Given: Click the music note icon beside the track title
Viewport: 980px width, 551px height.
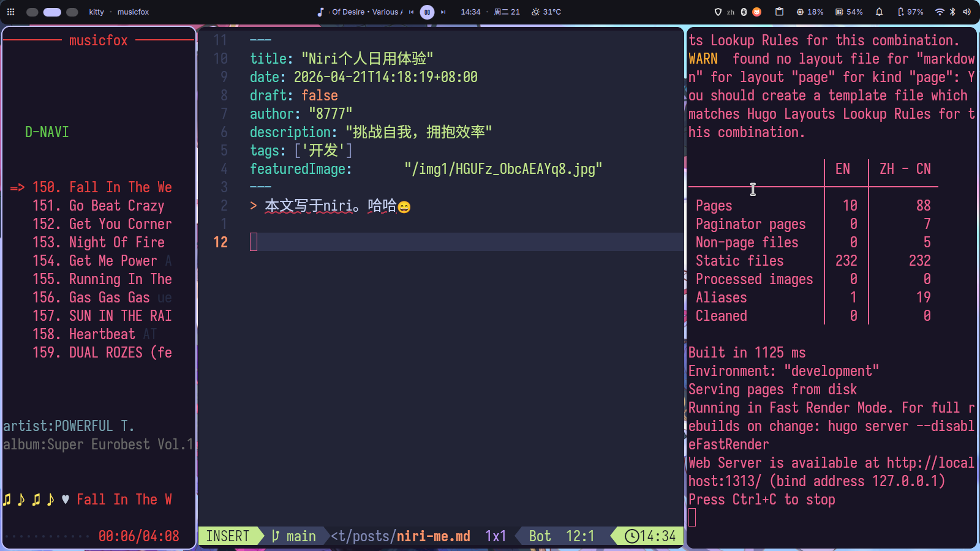Looking at the screenshot, I should coord(321,11).
